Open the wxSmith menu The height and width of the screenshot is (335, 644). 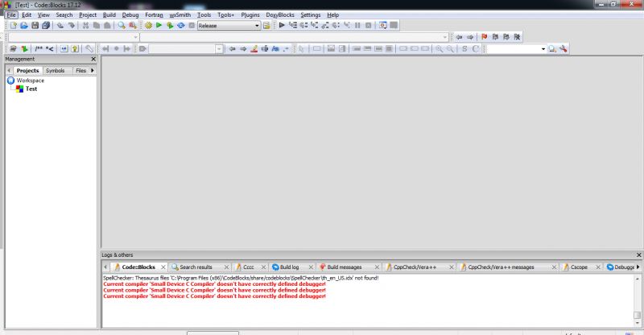click(x=180, y=14)
